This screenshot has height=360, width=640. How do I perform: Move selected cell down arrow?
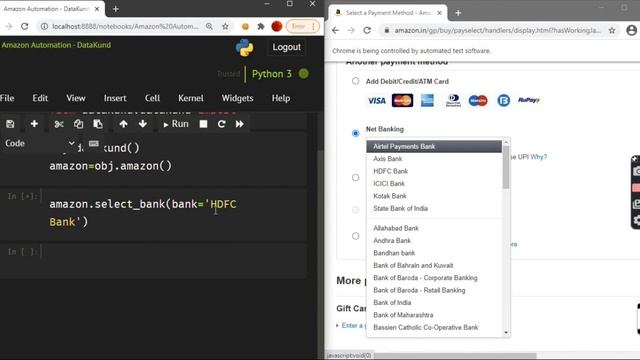point(142,124)
